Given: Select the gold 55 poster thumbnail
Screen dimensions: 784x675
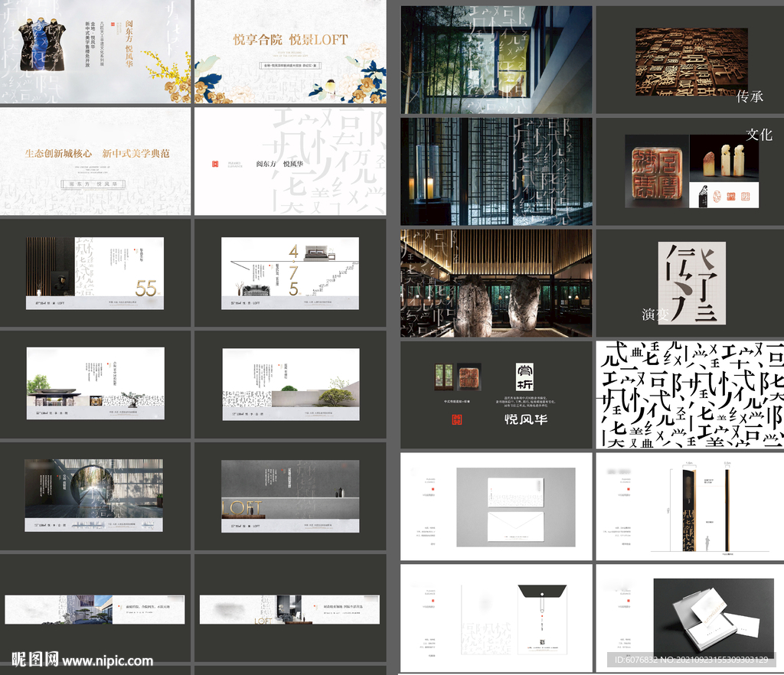Looking at the screenshot, I should click(95, 273).
